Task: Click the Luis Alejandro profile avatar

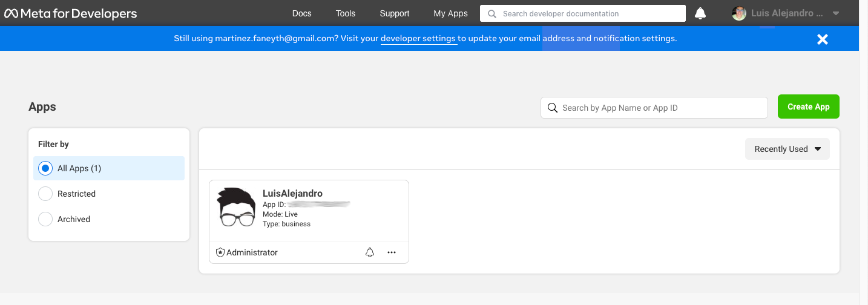Action: pos(739,13)
